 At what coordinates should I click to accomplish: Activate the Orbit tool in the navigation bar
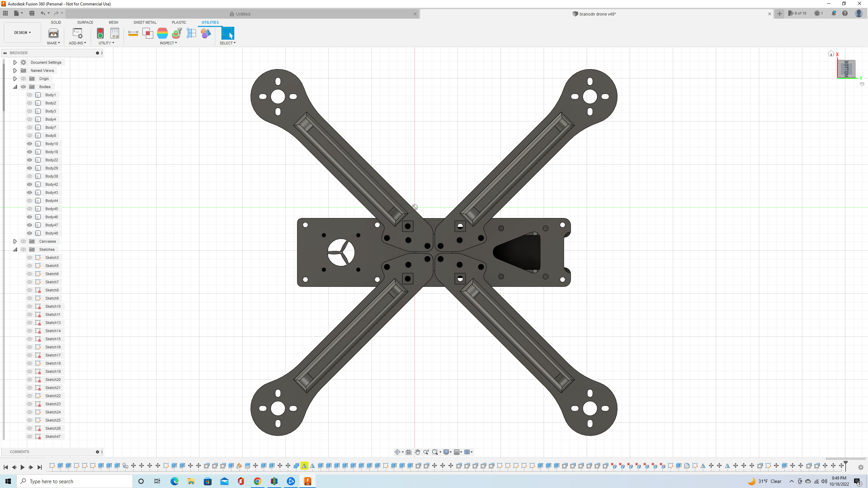point(398,452)
